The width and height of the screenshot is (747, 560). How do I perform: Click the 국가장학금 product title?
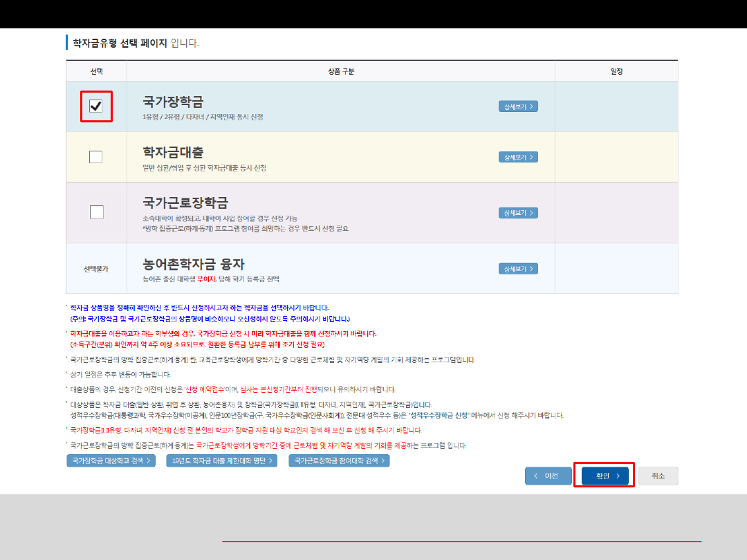click(173, 102)
